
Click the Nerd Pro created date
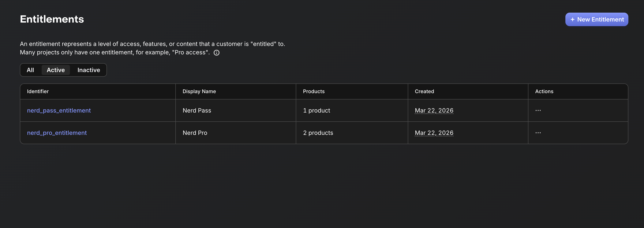click(x=434, y=133)
